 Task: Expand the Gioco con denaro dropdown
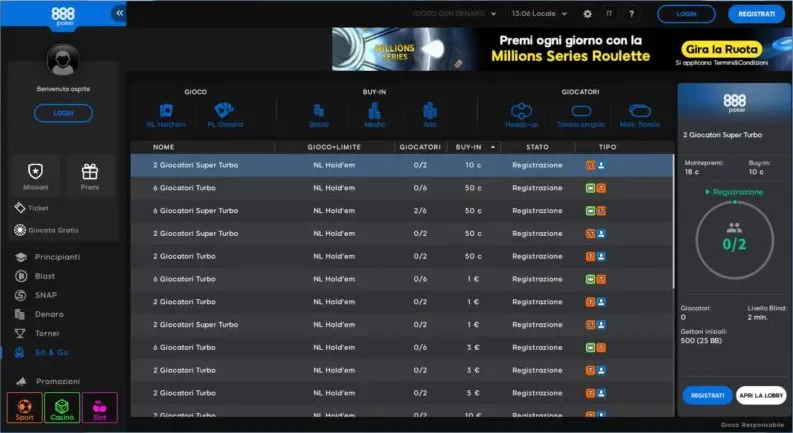point(454,14)
